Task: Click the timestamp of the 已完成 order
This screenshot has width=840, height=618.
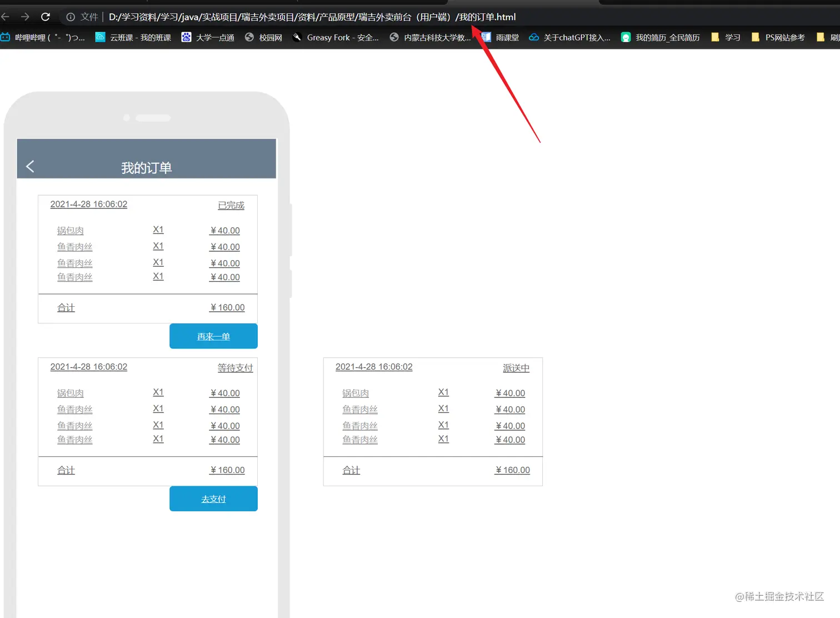Action: tap(89, 204)
